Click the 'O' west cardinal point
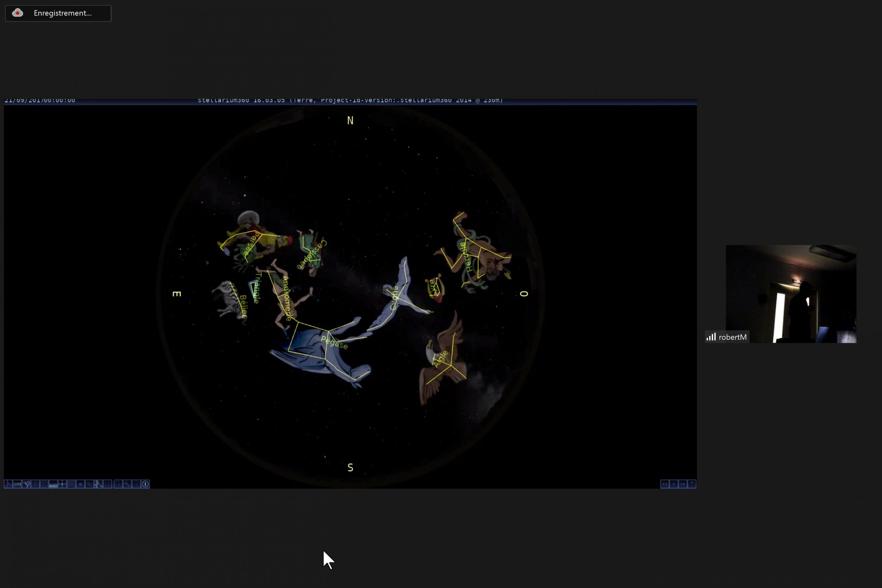The width and height of the screenshot is (882, 588). click(x=524, y=293)
